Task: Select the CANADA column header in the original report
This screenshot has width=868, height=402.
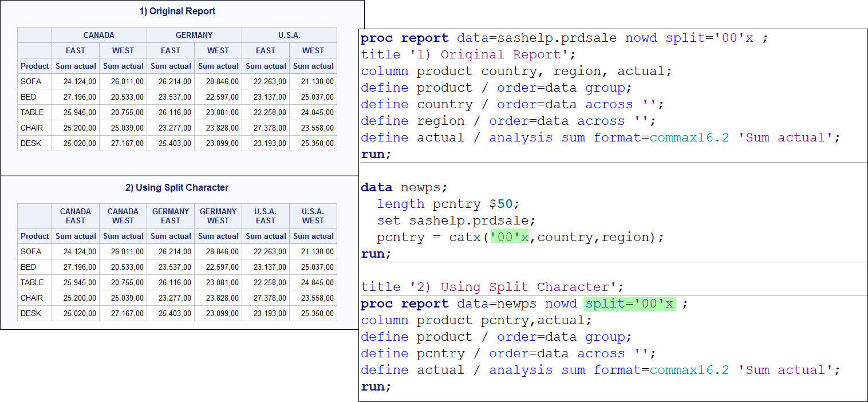Action: pos(98,35)
